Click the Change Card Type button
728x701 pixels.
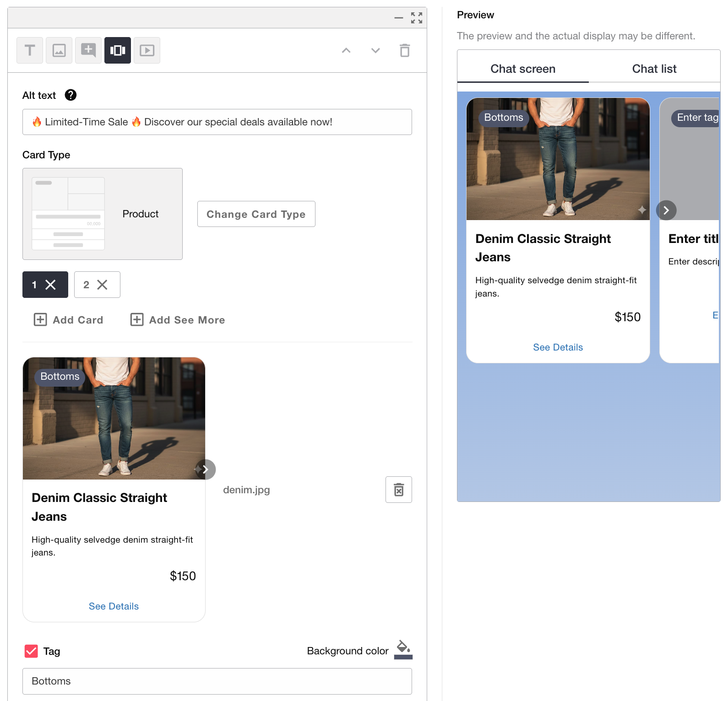256,214
